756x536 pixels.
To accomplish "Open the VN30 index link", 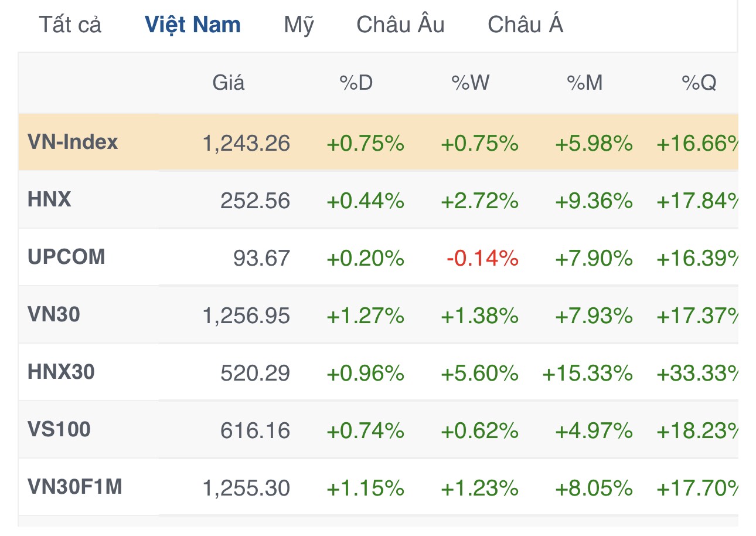I will coord(54,315).
